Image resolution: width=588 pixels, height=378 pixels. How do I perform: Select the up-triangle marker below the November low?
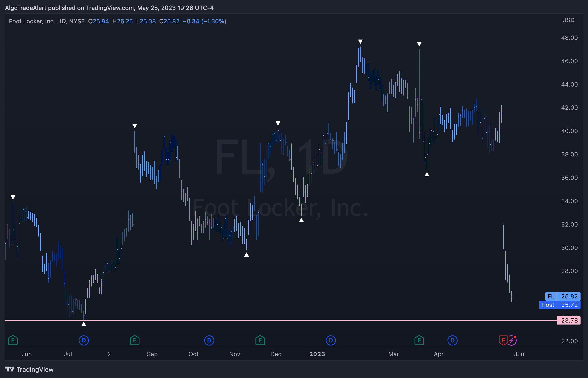click(247, 254)
